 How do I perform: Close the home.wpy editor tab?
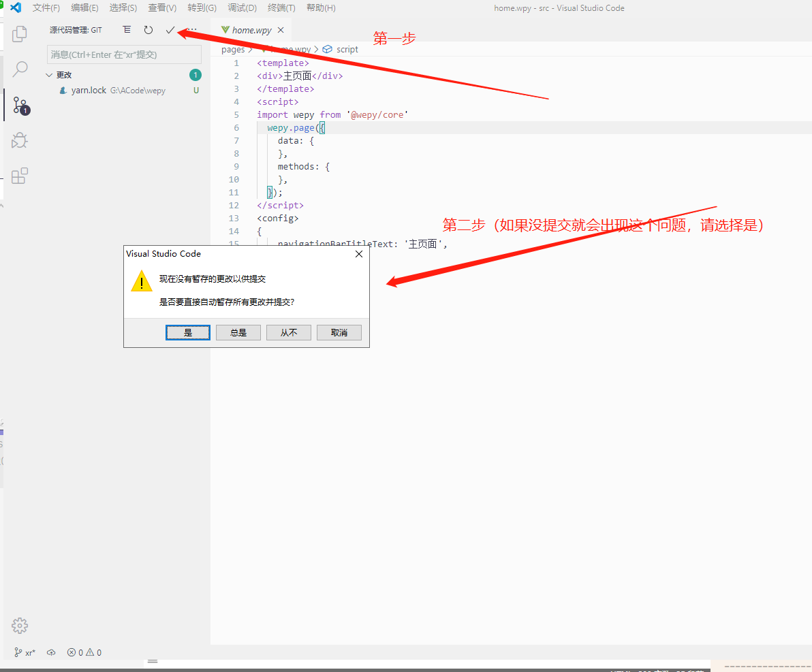point(281,30)
